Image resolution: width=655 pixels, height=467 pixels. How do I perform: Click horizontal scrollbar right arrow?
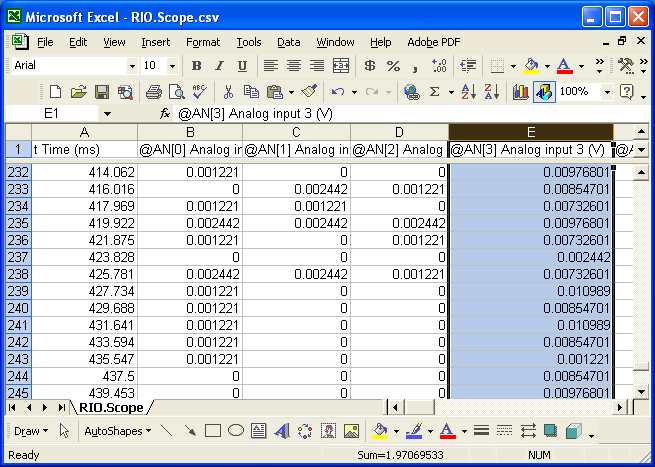pyautogui.click(x=620, y=407)
